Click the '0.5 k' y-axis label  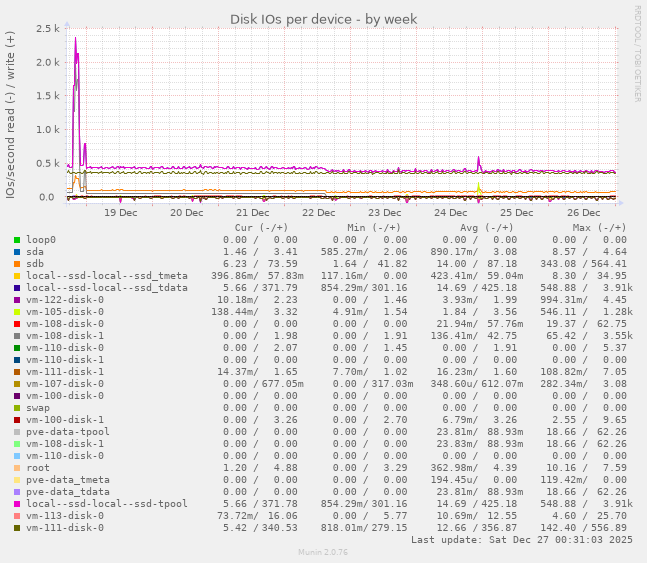48,164
